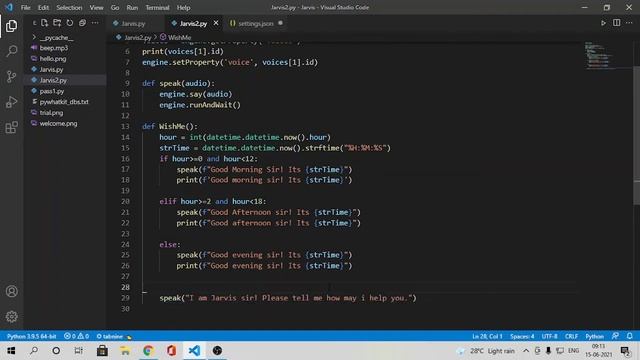
Task: Open Task View on taskbar
Action: (78, 351)
